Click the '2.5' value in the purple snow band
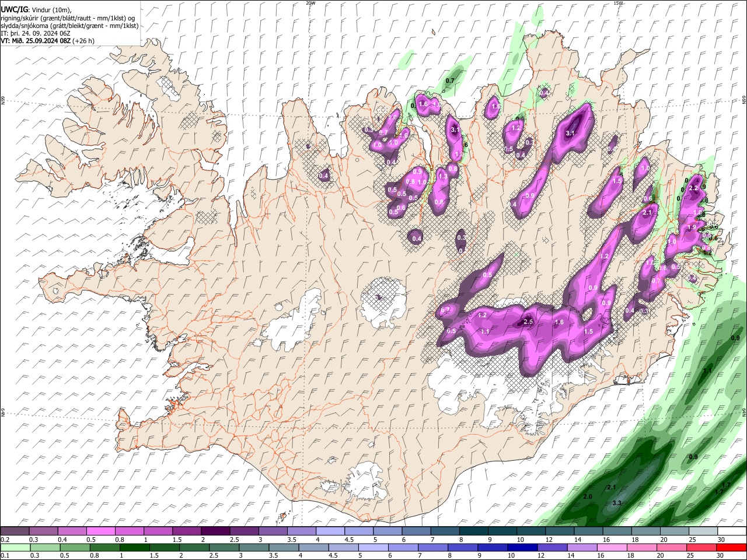Screen dimensions: 747x560 click(529, 322)
